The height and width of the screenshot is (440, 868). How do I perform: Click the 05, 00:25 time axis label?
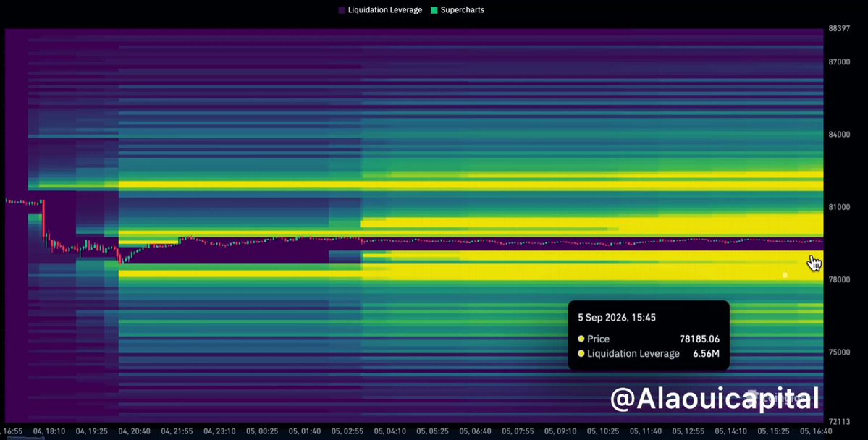(262, 431)
